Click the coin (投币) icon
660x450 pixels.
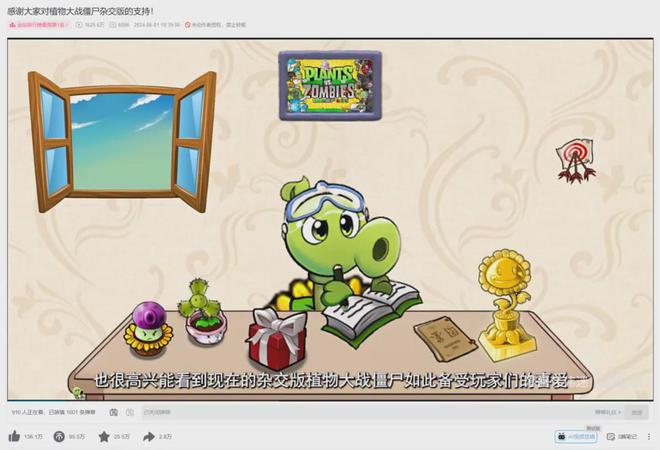coord(59,437)
